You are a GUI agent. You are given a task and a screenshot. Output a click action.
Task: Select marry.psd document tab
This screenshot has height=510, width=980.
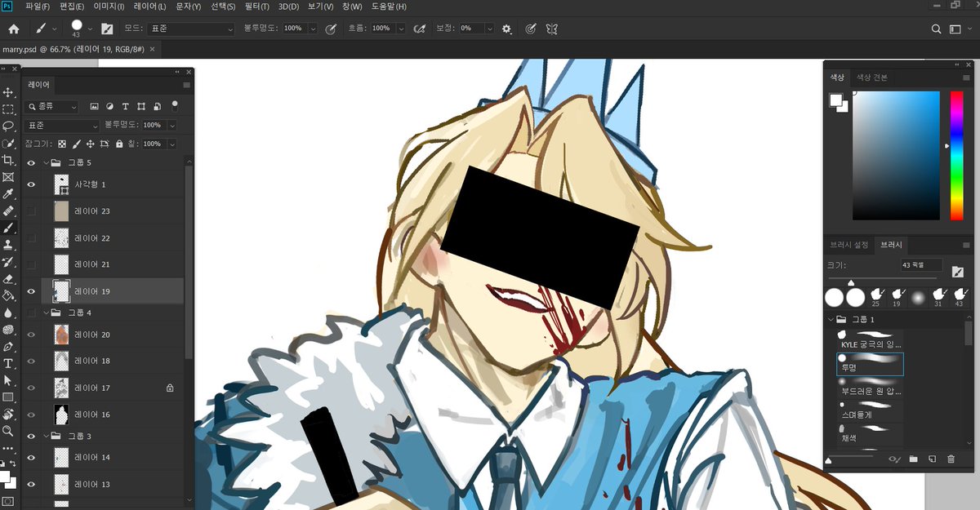(73, 49)
